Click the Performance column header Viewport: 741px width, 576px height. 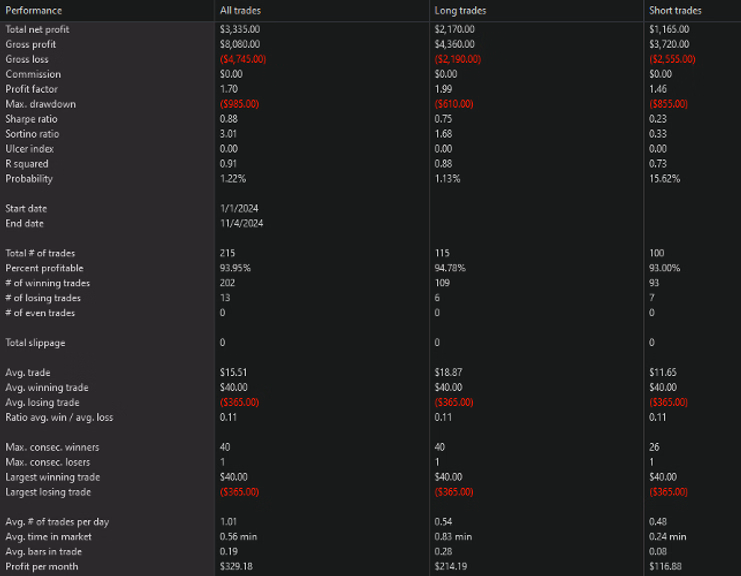pyautogui.click(x=33, y=10)
